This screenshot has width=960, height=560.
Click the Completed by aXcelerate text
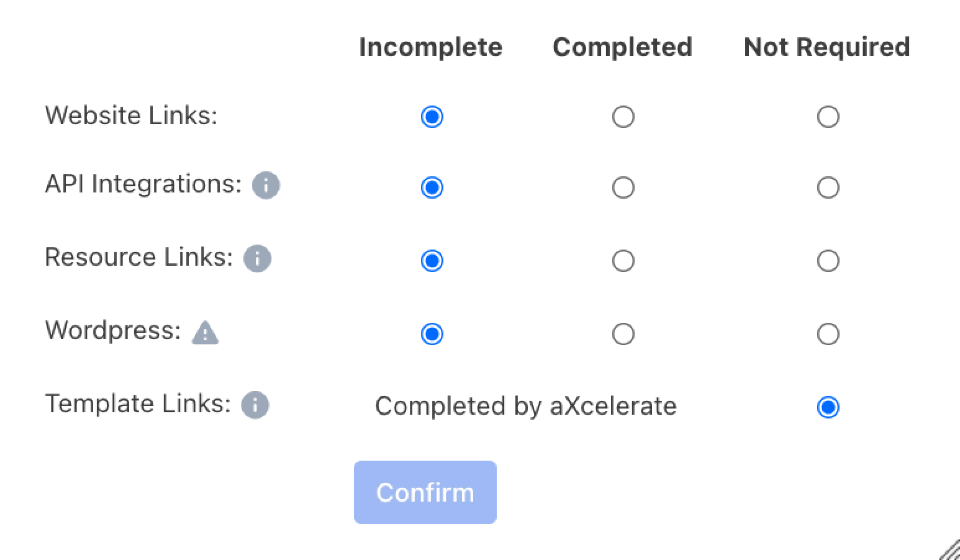click(525, 406)
